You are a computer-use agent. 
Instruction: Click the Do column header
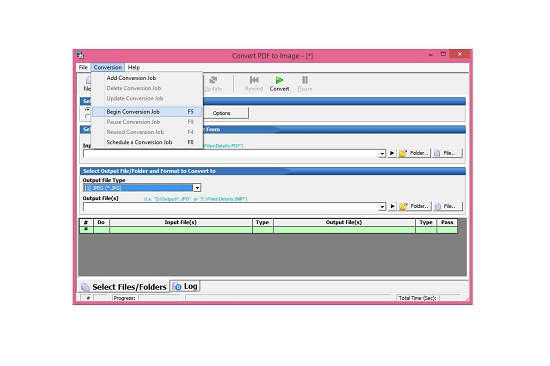(x=101, y=222)
